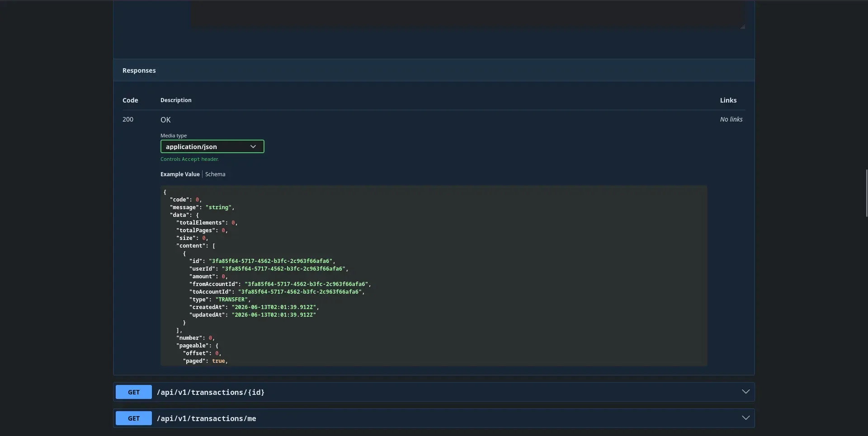Switch to the Schema tab
Screen dimensions: 868x436
click(215, 174)
